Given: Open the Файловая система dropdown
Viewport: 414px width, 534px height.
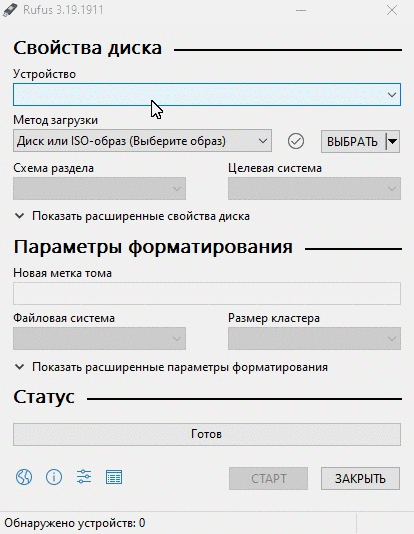Looking at the screenshot, I should click(x=99, y=339).
